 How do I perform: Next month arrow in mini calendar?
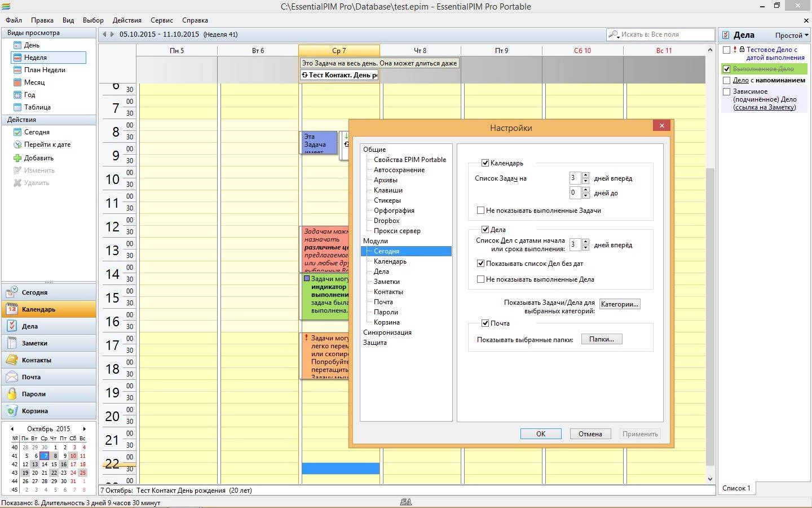85,429
